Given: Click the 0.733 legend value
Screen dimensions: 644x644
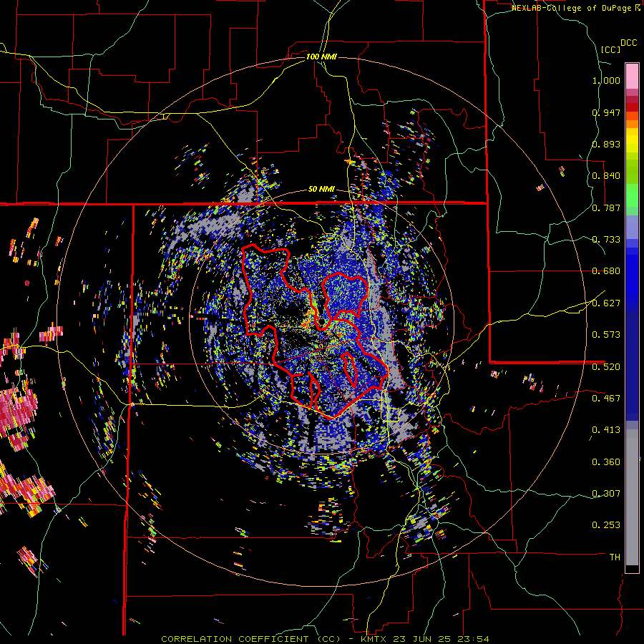Looking at the screenshot, I should click(x=606, y=240).
